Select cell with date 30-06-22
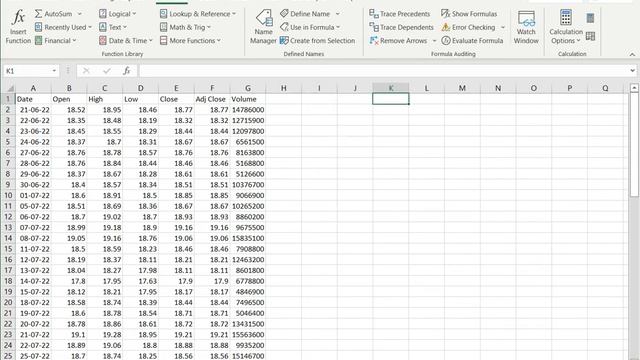 tap(33, 185)
